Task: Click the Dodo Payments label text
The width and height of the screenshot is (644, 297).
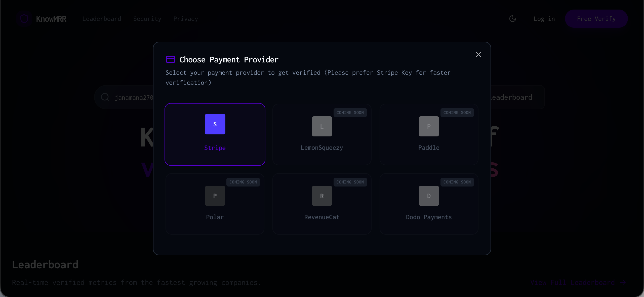Action: point(429,217)
